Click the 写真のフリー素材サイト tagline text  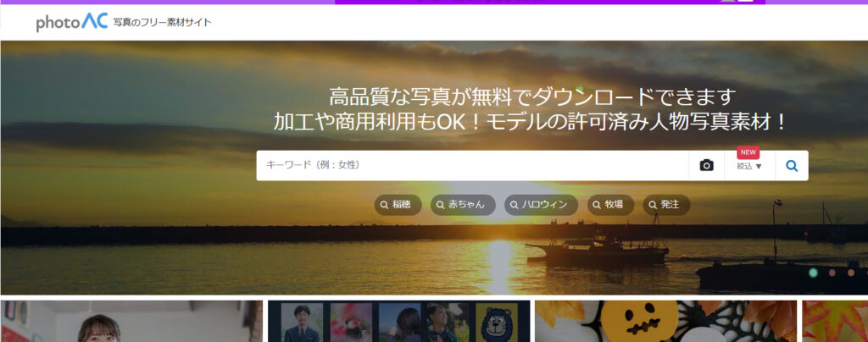click(x=162, y=23)
